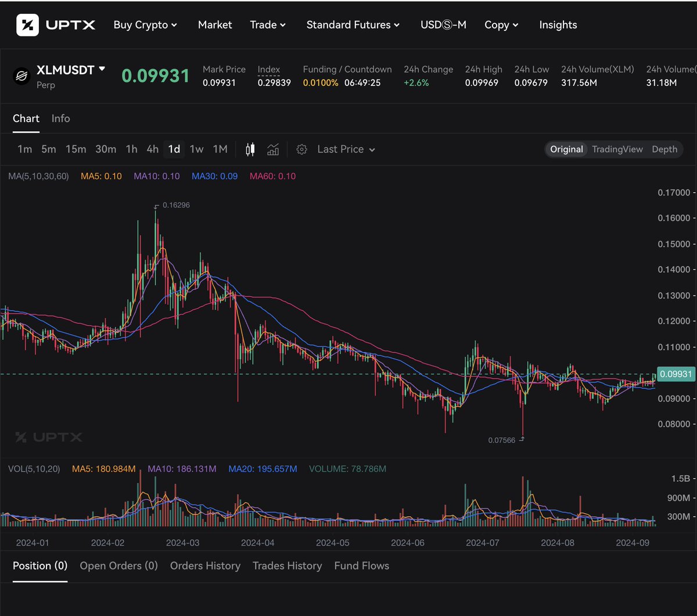Select the 1h timeframe
Image resolution: width=697 pixels, height=616 pixels.
132,149
